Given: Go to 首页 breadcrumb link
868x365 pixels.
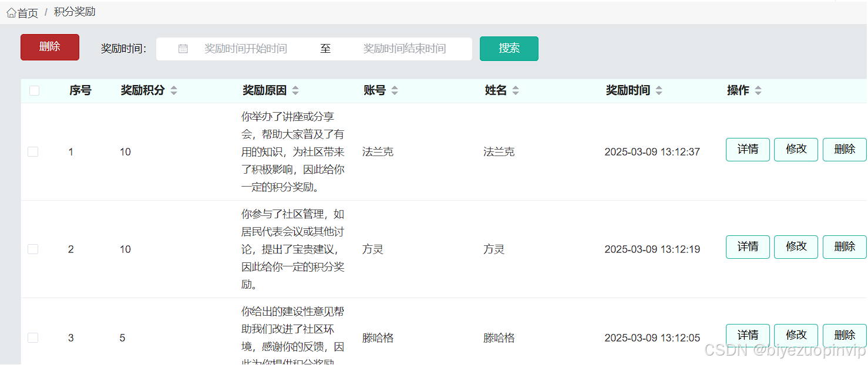Looking at the screenshot, I should click(x=28, y=13).
